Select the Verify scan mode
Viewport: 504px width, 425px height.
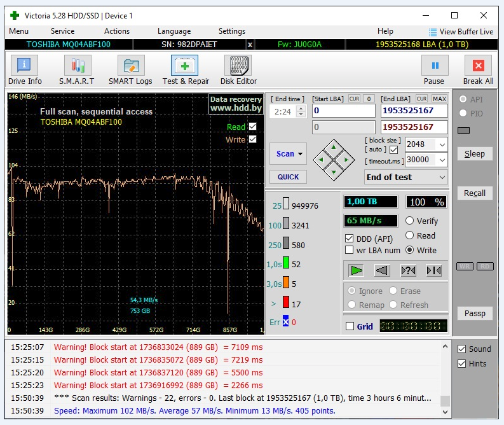pyautogui.click(x=409, y=220)
